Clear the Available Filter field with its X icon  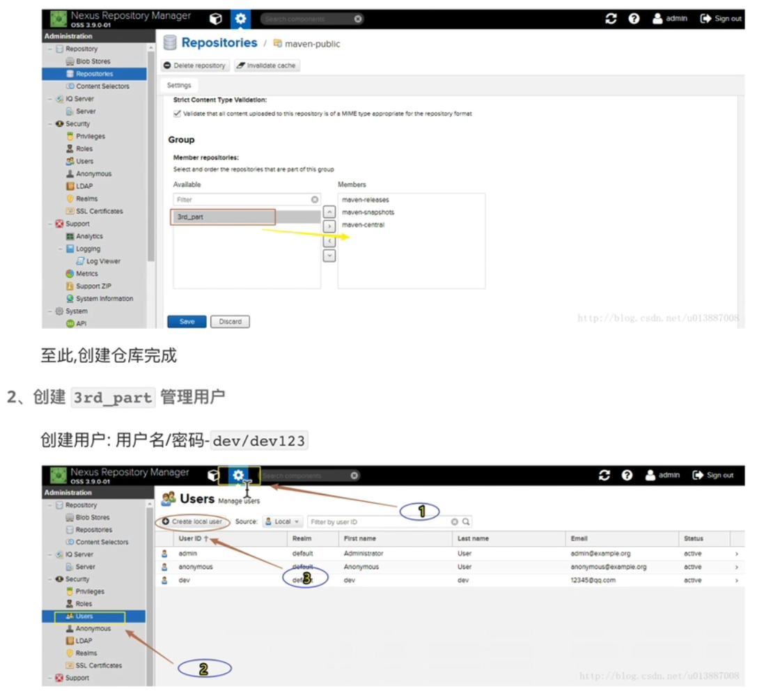315,200
